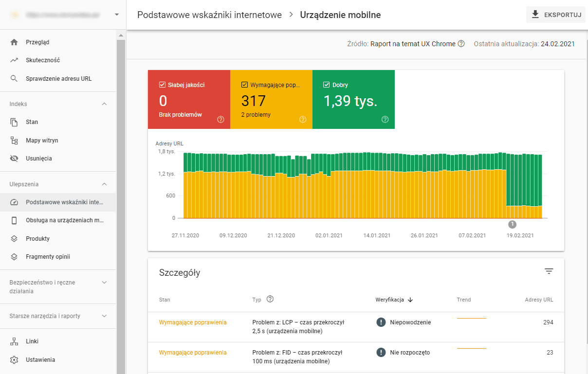The image size is (588, 374).
Task: Click help icon in yellow Wymagające poprawy card
Action: tap(303, 120)
